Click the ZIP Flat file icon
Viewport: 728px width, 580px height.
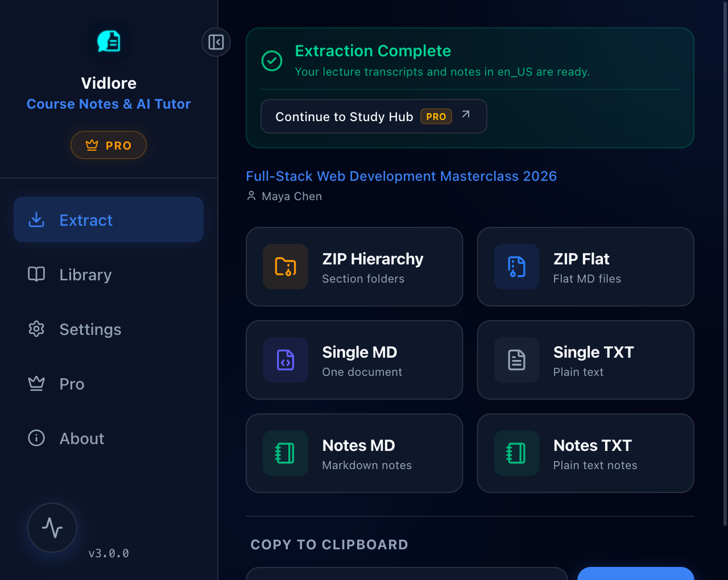tap(516, 267)
